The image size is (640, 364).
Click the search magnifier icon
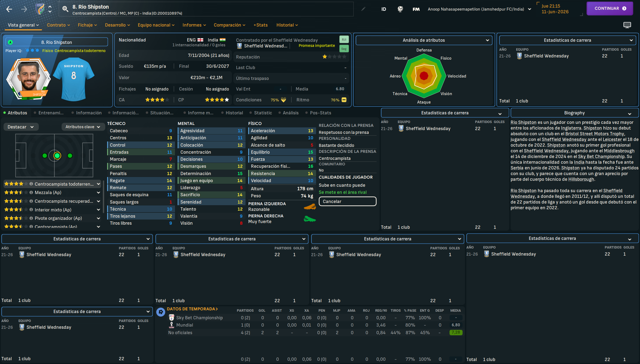pos(65,9)
